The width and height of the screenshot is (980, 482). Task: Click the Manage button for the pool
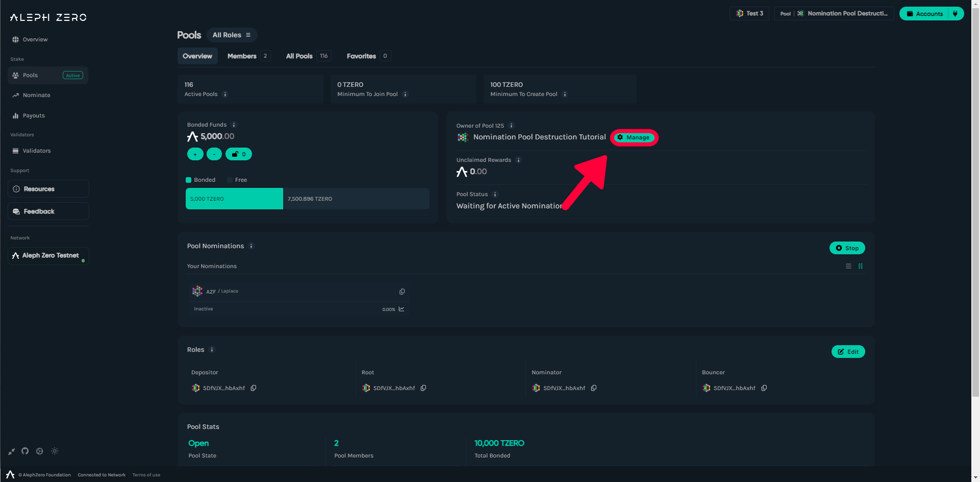[634, 137]
